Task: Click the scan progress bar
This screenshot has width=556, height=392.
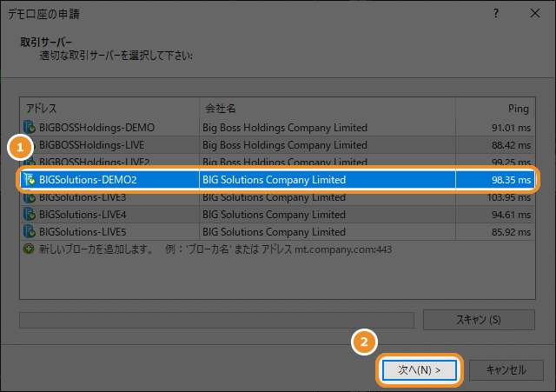Action: pyautogui.click(x=216, y=320)
